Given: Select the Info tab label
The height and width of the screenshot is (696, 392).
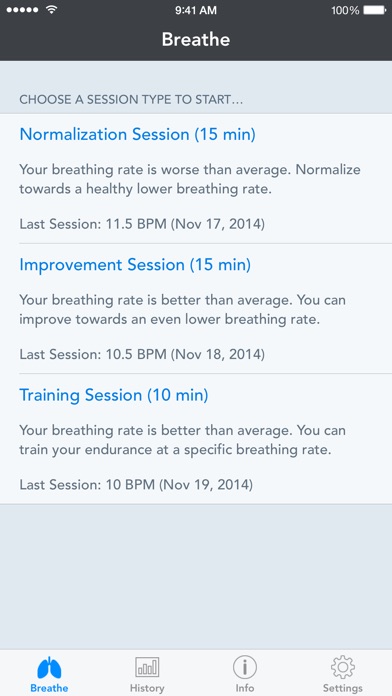Looking at the screenshot, I should [245, 688].
